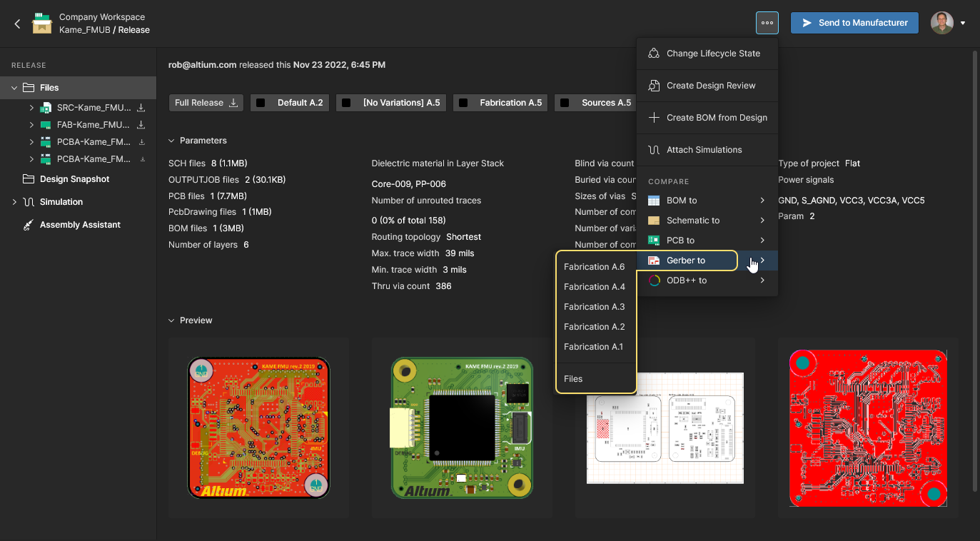Click the Design Snapshot folder icon
This screenshot has height=541, width=980.
pos(29,179)
